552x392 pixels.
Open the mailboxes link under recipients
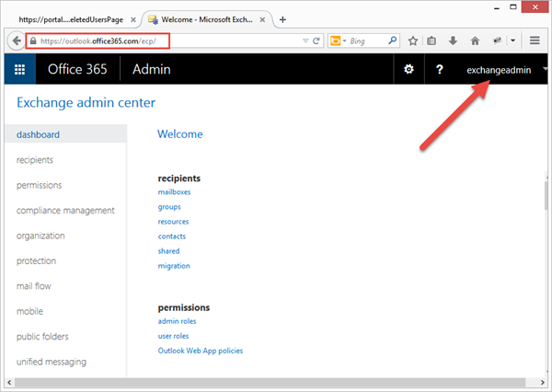click(x=174, y=192)
